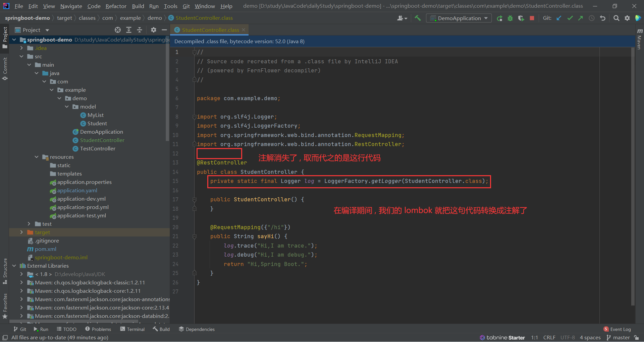The width and height of the screenshot is (644, 342).
Task: Start debugging with the bug icon
Action: [510, 18]
